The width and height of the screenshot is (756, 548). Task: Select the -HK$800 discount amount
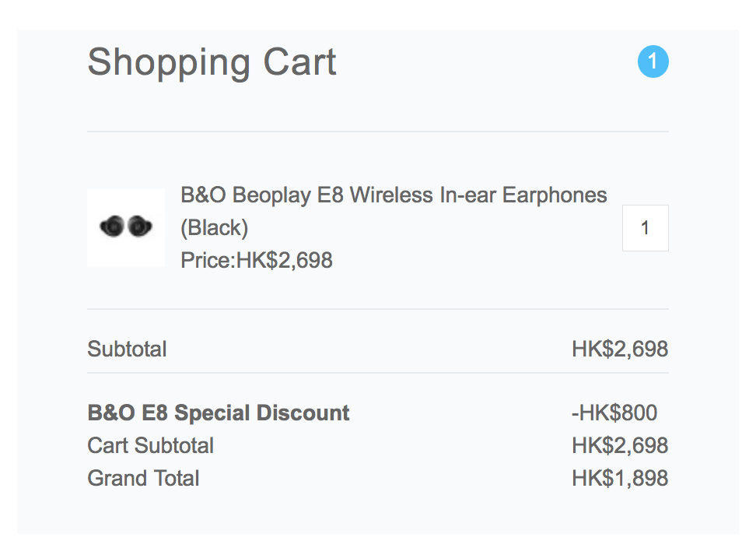[614, 413]
